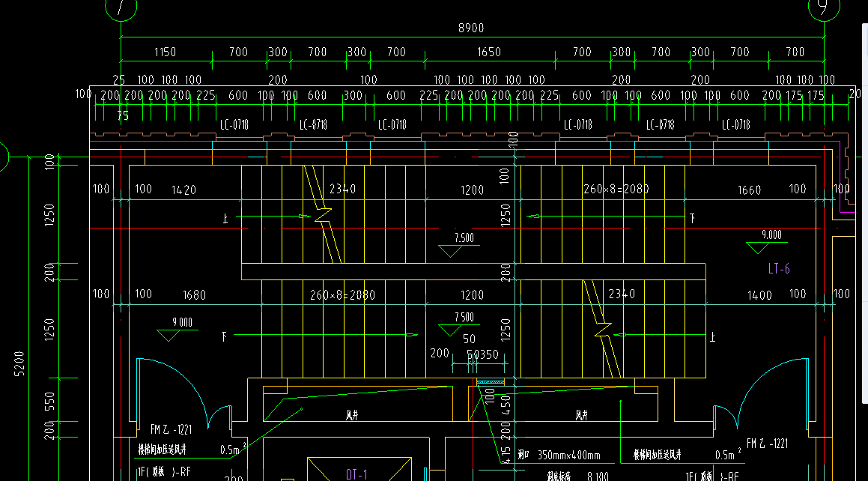Screen dimensions: 868x481
Task: Click the 上 label right of the lower flight
Action: pyautogui.click(x=712, y=336)
